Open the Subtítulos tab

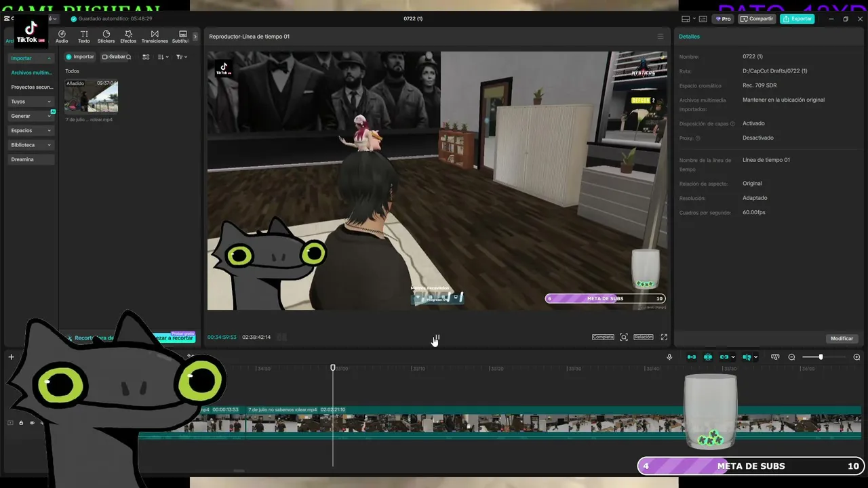pos(181,37)
